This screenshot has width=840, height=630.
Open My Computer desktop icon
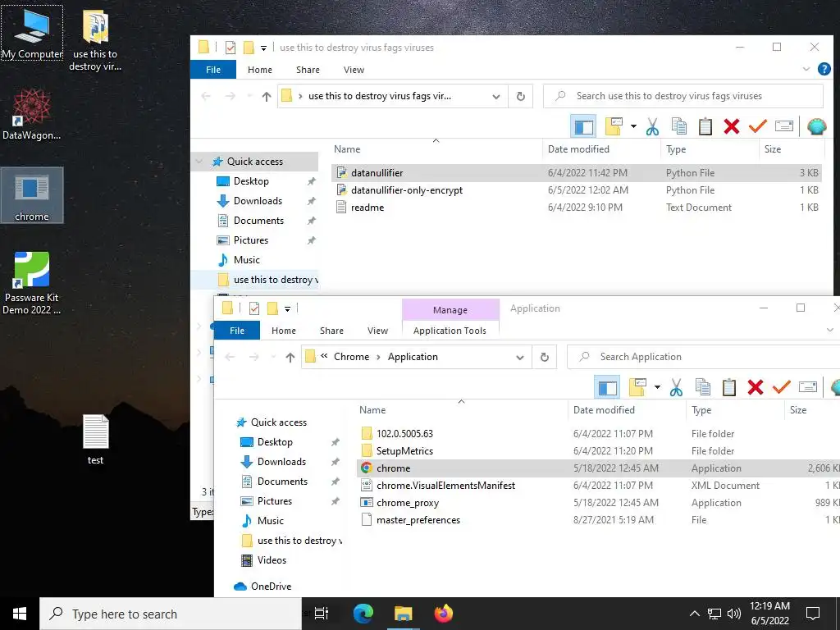(32, 33)
